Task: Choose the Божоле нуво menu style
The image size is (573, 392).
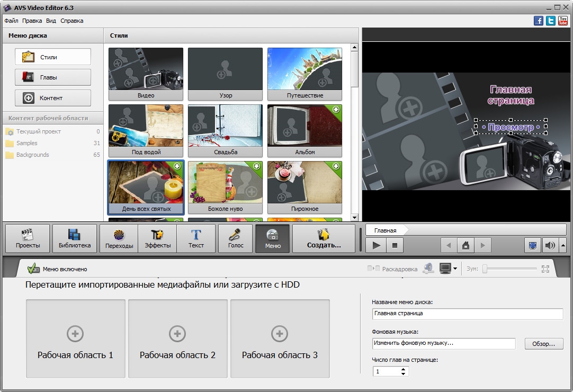Action: tap(225, 187)
